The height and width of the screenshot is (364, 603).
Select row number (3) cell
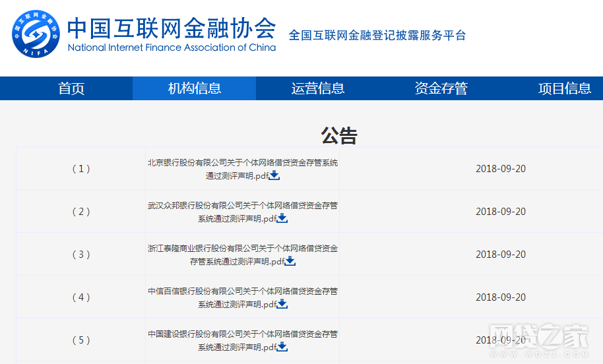click(x=81, y=254)
